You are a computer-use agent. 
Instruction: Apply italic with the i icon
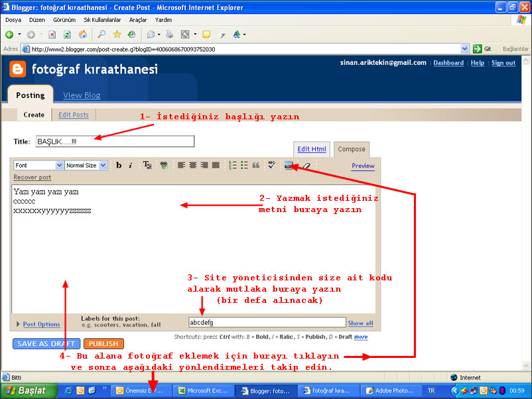(130, 165)
